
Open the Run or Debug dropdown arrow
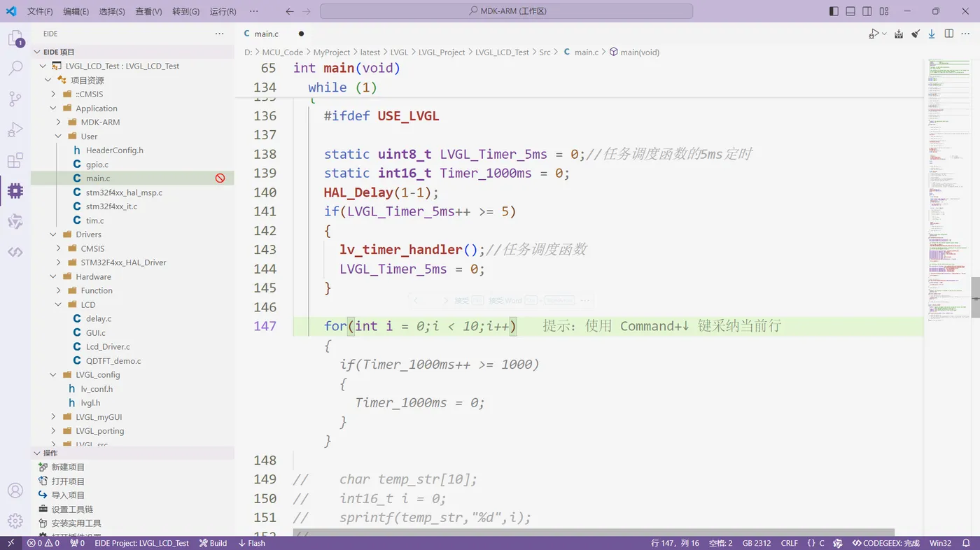click(884, 34)
